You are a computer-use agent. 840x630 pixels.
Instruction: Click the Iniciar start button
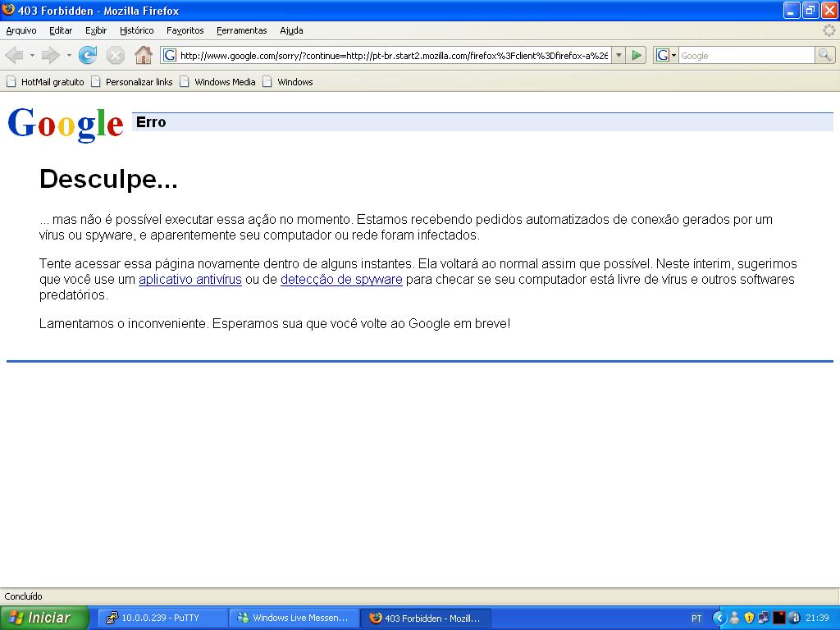(x=44, y=618)
